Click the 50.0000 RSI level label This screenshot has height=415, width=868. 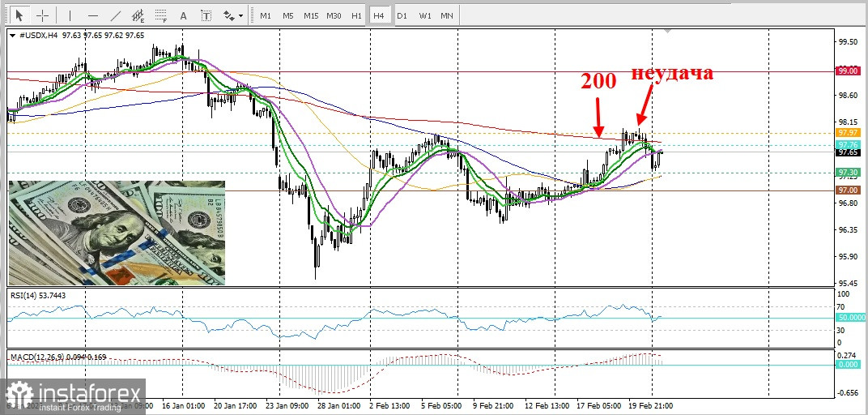tap(849, 318)
